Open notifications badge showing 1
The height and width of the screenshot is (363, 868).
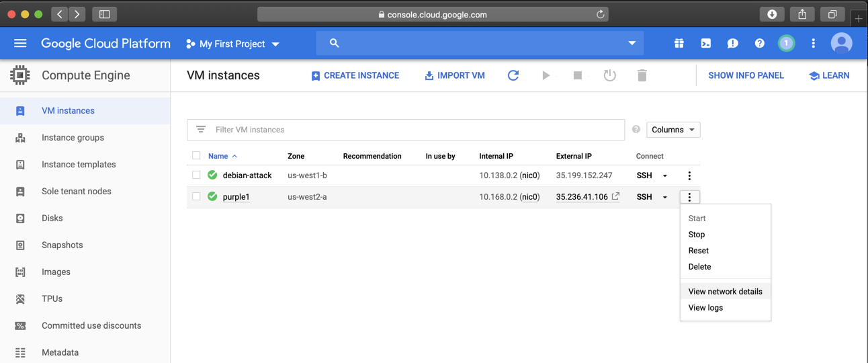[787, 43]
